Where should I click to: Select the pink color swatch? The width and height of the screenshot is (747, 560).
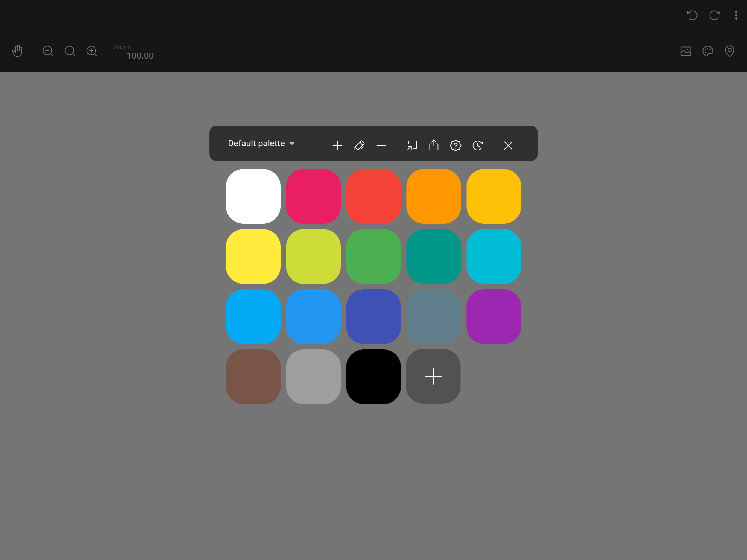click(x=313, y=196)
